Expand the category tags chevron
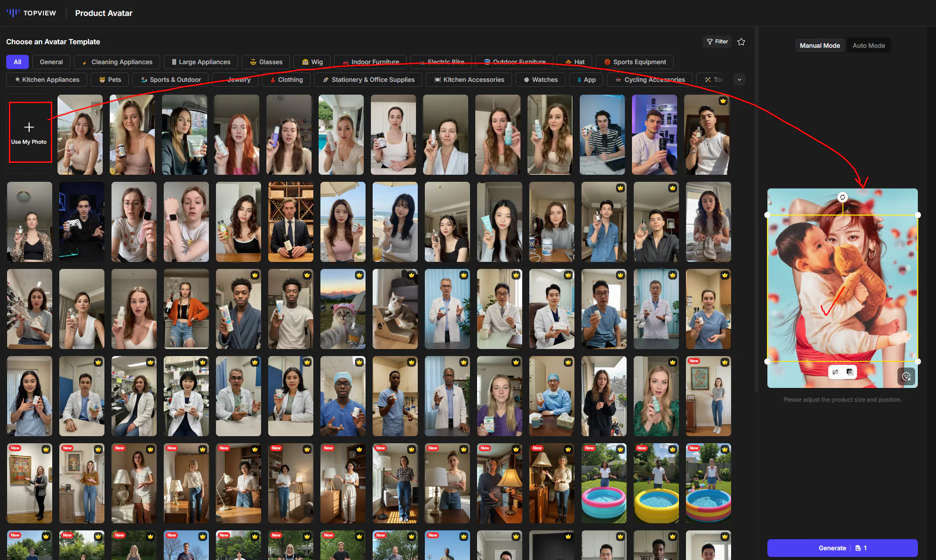Image resolution: width=936 pixels, height=560 pixels. tap(739, 80)
